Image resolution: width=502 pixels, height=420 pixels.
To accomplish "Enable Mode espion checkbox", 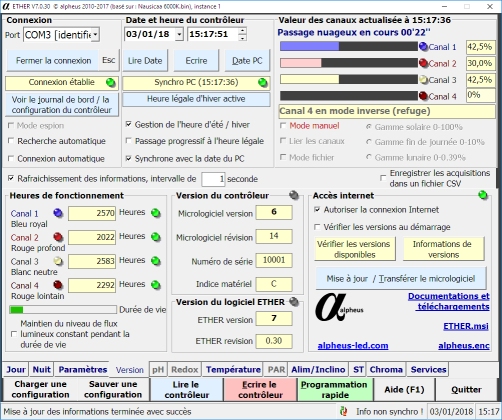I will [11, 125].
